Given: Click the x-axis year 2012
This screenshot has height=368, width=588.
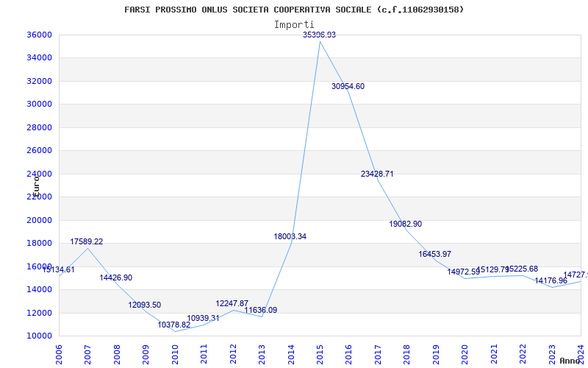Looking at the screenshot, I should point(233,354).
